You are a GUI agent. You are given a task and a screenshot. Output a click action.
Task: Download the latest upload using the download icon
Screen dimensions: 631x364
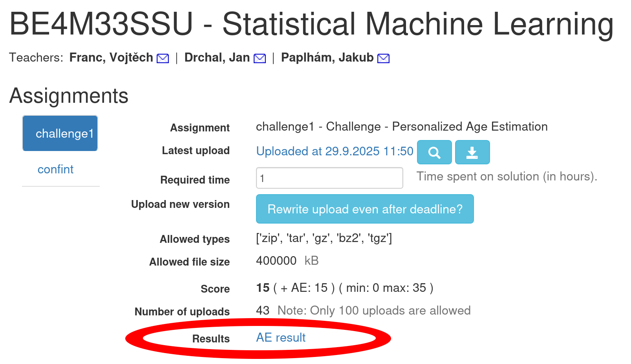pos(472,152)
